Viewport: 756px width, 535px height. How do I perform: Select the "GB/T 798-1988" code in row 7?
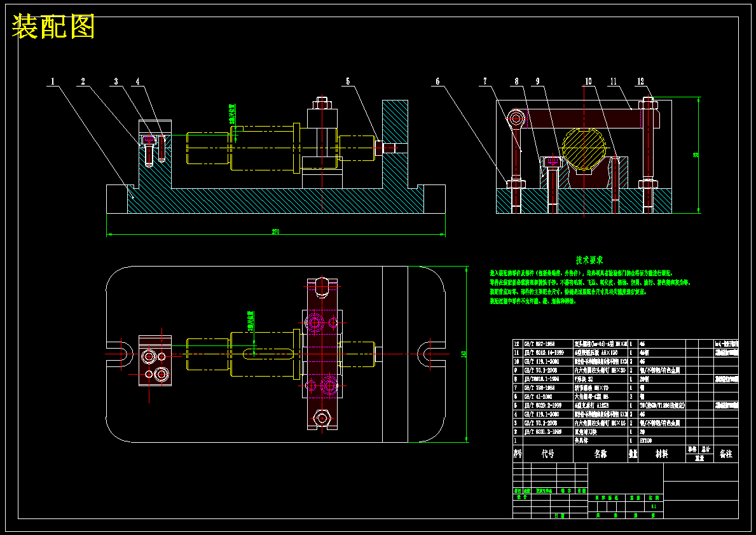(x=540, y=388)
